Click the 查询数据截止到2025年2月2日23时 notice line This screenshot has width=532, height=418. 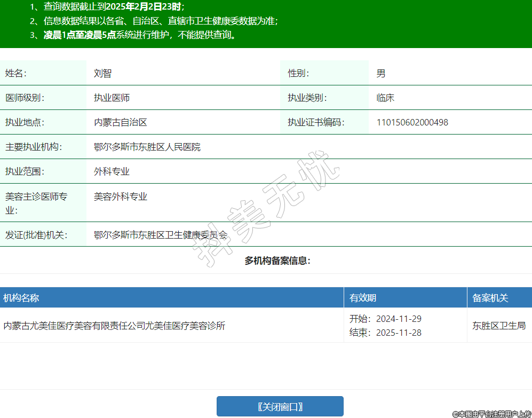tap(113, 7)
